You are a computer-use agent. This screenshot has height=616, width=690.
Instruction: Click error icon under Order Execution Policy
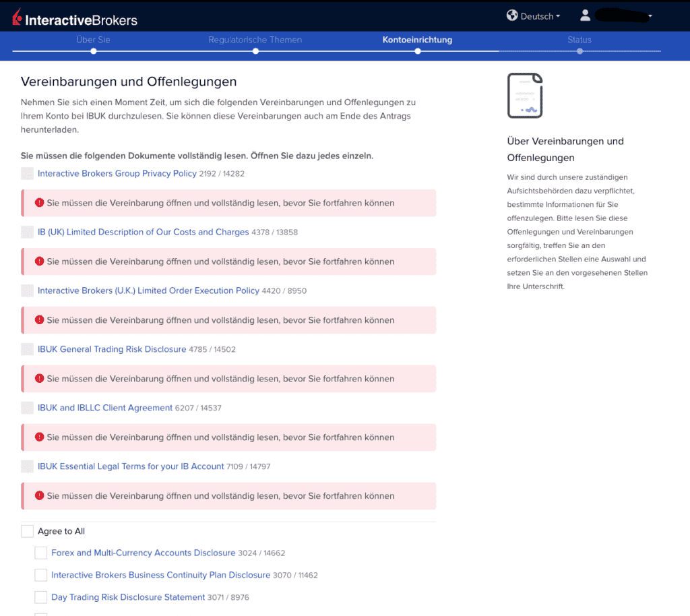(40, 319)
